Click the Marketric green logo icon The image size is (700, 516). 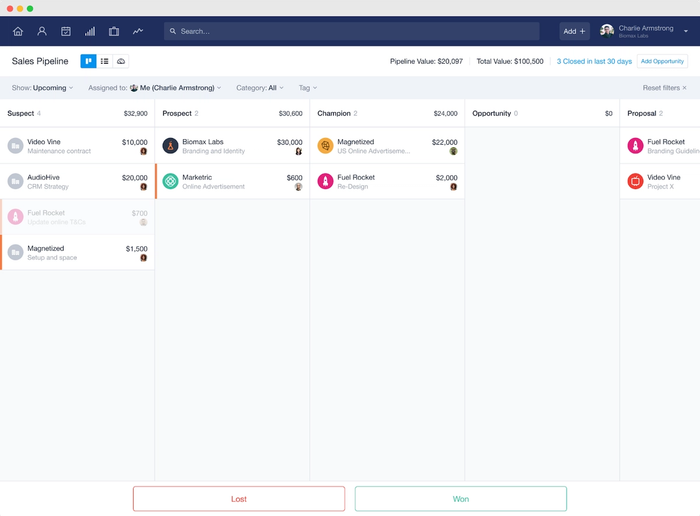(x=170, y=181)
